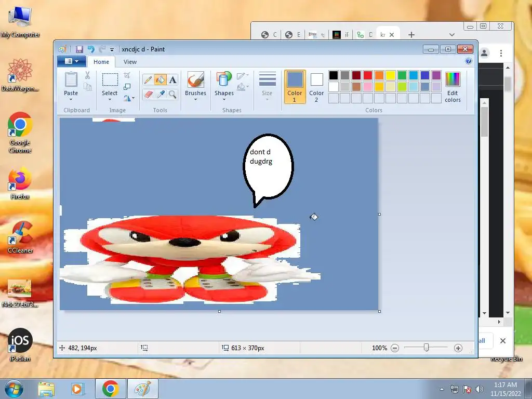
Task: Click the Windows Start button
Action: click(14, 389)
